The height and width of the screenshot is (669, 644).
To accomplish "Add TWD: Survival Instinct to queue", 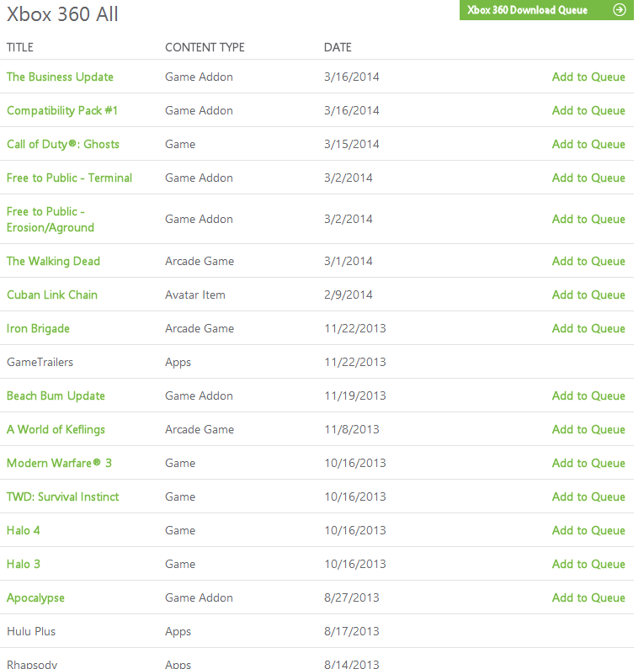I will click(x=588, y=496).
